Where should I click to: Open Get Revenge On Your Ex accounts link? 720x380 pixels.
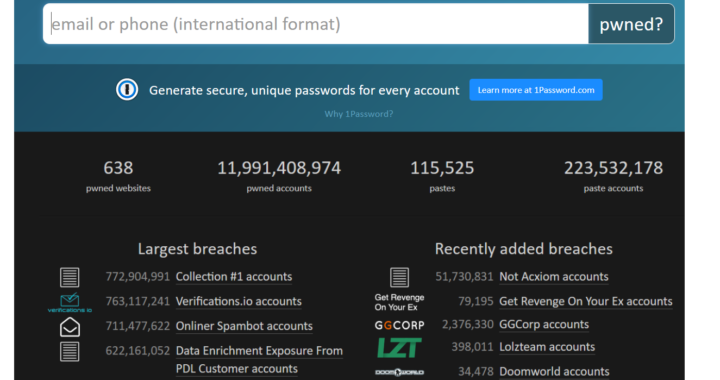coord(585,302)
